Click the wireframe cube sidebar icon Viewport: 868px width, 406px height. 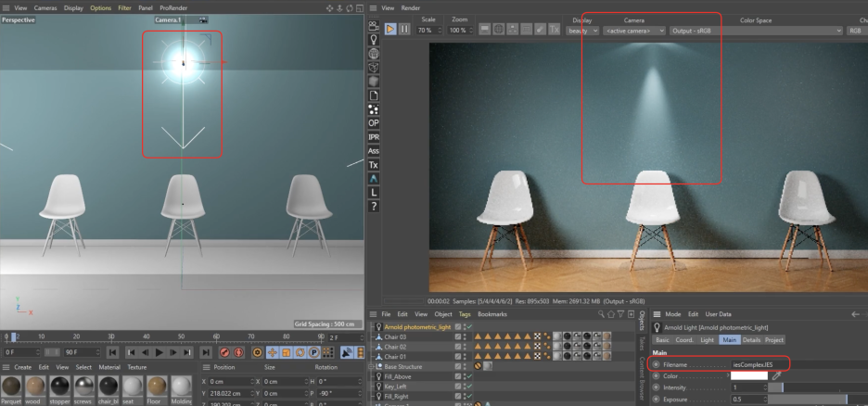pos(374,68)
